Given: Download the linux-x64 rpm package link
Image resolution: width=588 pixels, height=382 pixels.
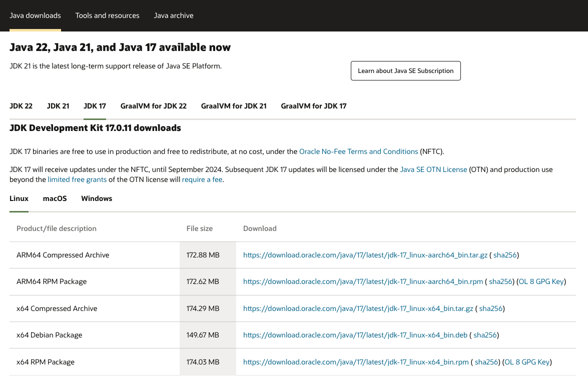Looking at the screenshot, I should [x=356, y=362].
